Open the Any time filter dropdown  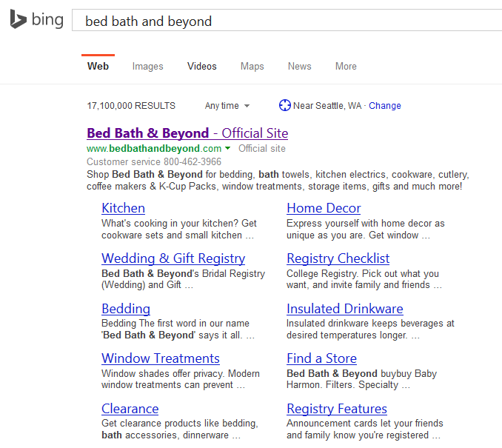click(227, 106)
